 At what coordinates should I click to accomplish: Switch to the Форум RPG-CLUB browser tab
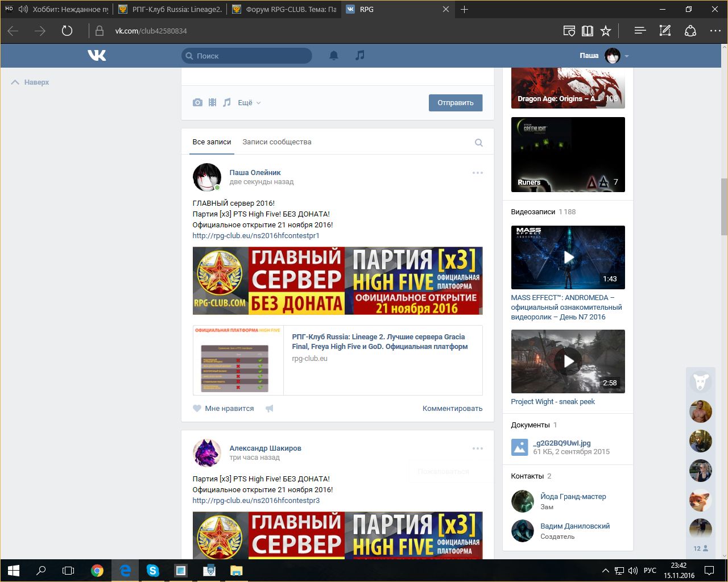[x=284, y=9]
